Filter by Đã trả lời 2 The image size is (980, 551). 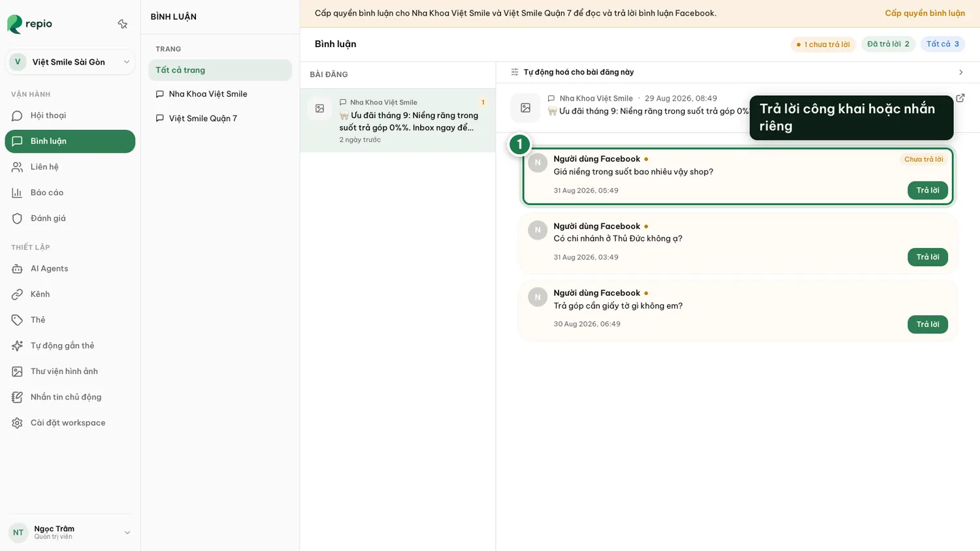(x=888, y=44)
